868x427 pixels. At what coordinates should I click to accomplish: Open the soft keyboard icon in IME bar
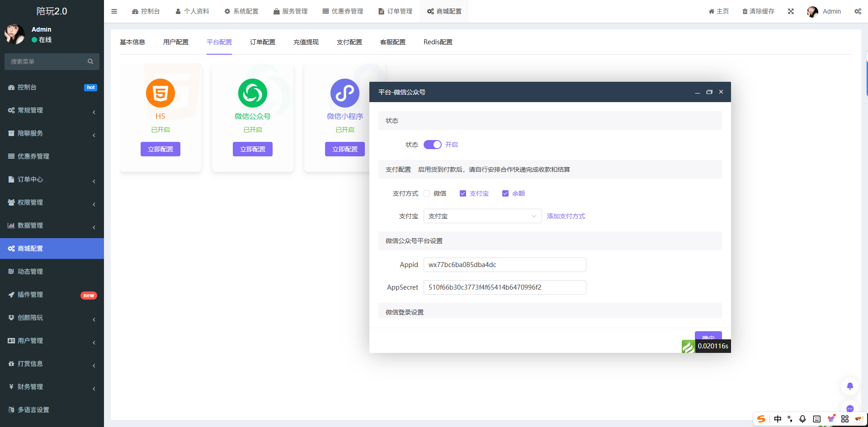816,419
